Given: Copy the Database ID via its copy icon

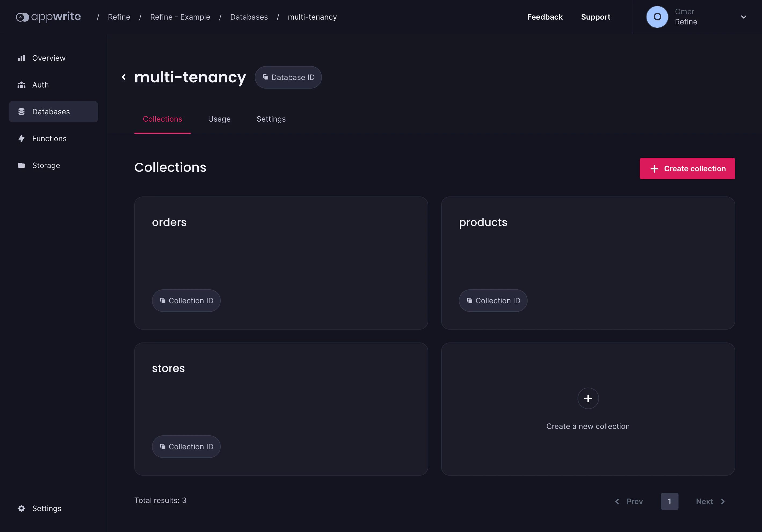Looking at the screenshot, I should pyautogui.click(x=266, y=77).
